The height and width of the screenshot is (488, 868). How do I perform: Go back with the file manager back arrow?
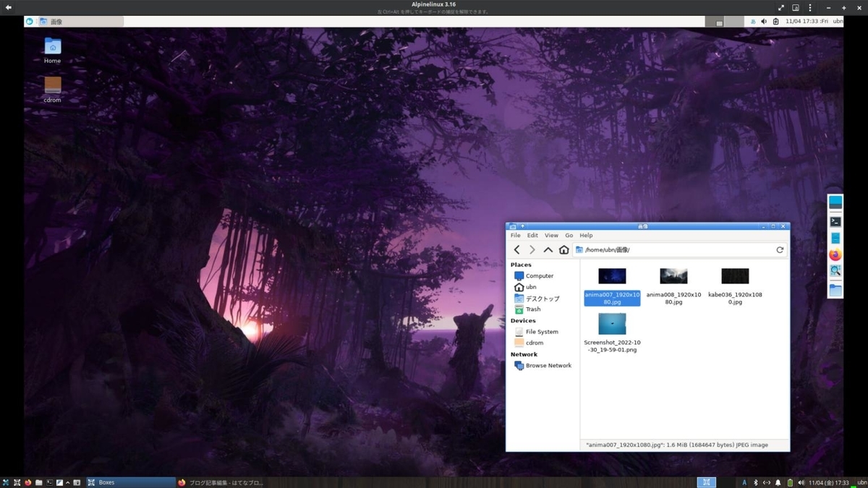click(516, 249)
